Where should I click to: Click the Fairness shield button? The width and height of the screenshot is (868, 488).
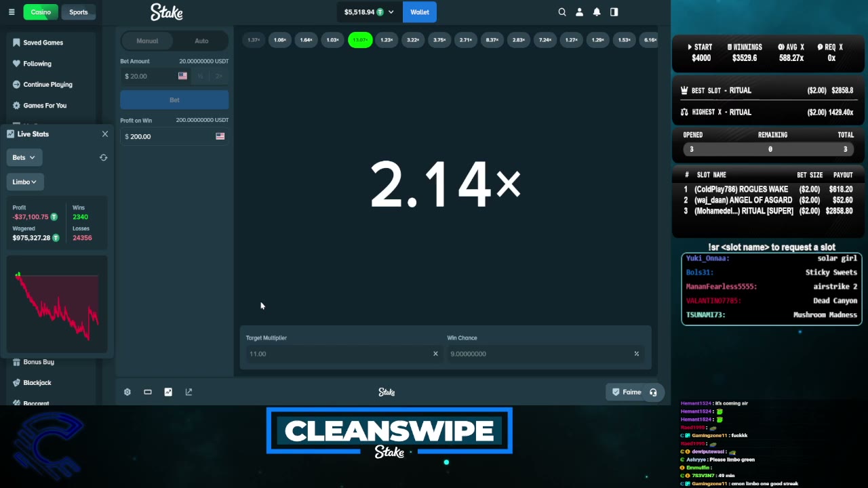pyautogui.click(x=627, y=392)
